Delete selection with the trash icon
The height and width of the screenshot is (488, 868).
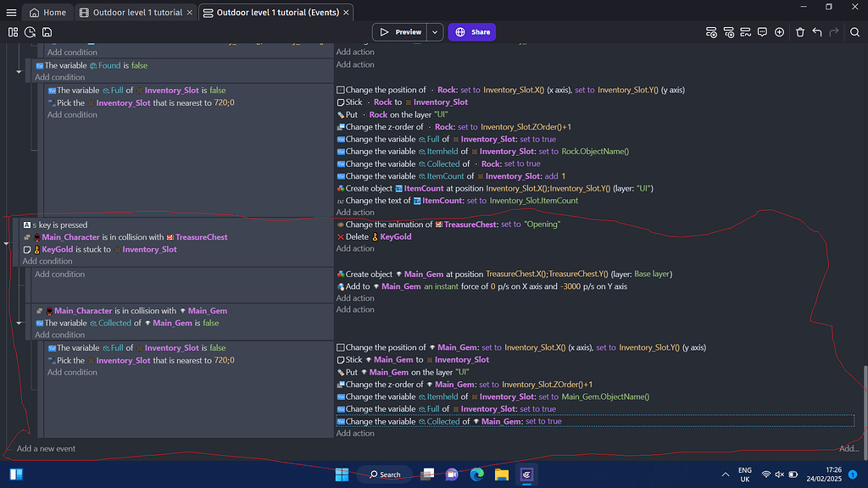(800, 31)
